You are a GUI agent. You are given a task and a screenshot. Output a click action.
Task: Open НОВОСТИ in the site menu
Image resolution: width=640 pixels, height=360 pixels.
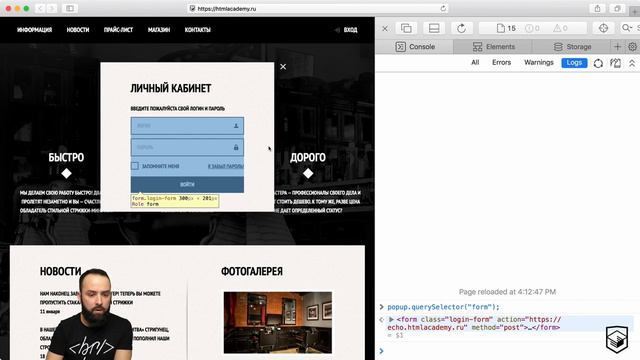[78, 30]
